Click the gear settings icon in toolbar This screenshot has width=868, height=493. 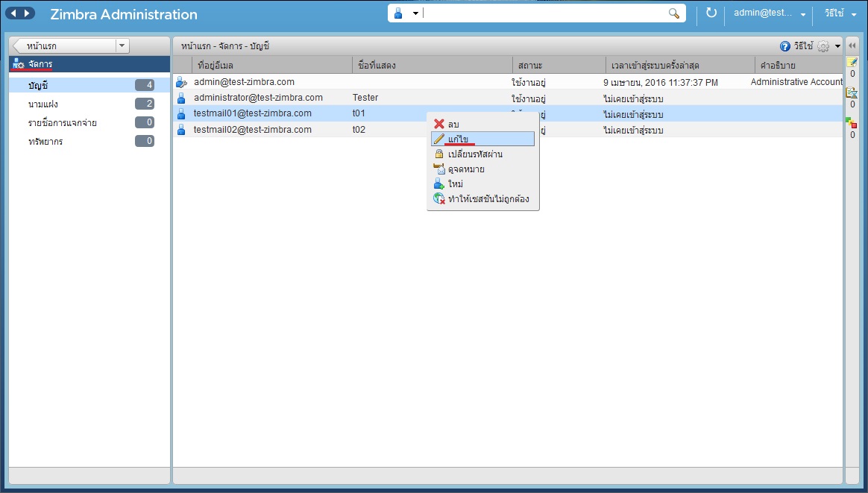823,46
